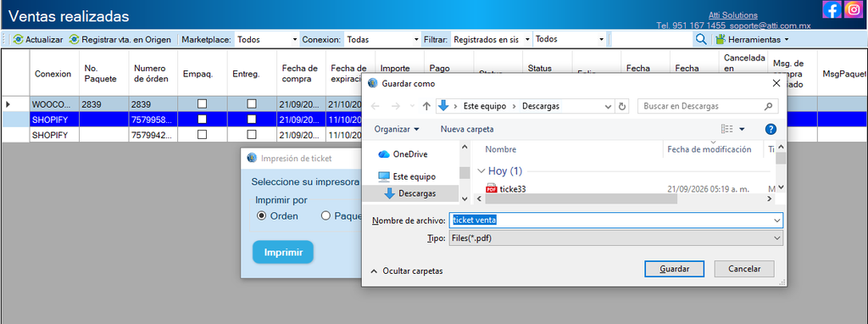Screen dimensions: 868x324
Task: Toggle Empaq. checkbox for WOOCO row 2839
Action: pos(202,103)
